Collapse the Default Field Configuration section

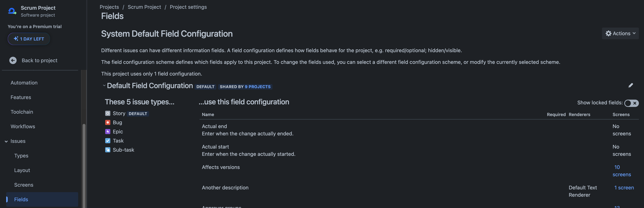[x=104, y=85]
